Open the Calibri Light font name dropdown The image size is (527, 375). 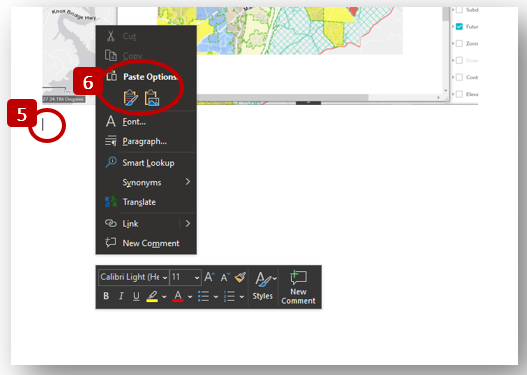(x=165, y=278)
